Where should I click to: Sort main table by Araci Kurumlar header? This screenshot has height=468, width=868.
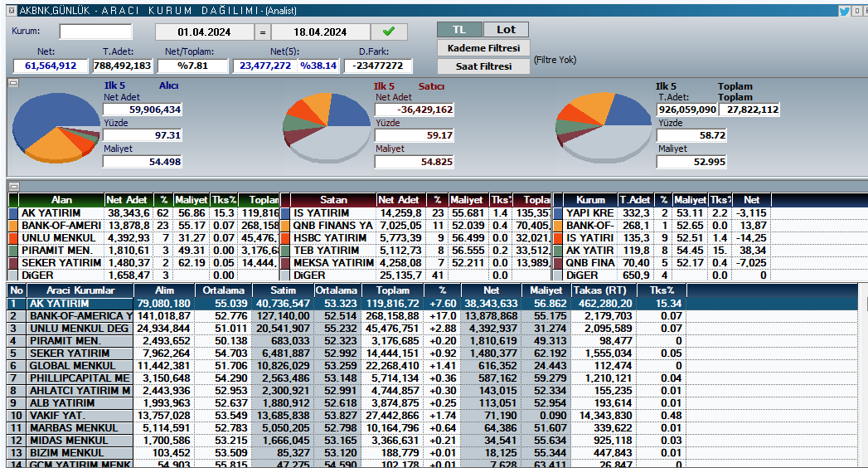click(x=80, y=290)
